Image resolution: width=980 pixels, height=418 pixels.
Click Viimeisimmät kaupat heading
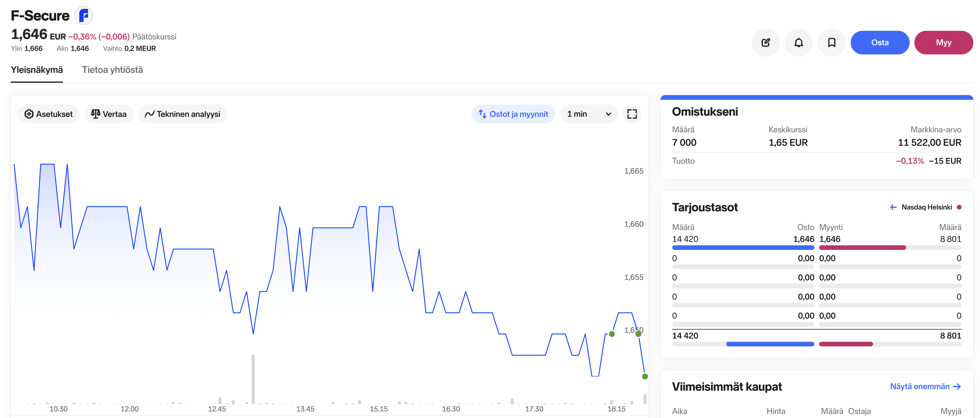[x=727, y=387]
